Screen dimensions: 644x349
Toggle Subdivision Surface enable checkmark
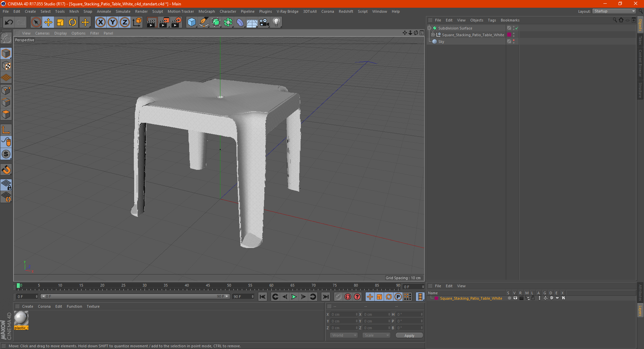click(517, 28)
